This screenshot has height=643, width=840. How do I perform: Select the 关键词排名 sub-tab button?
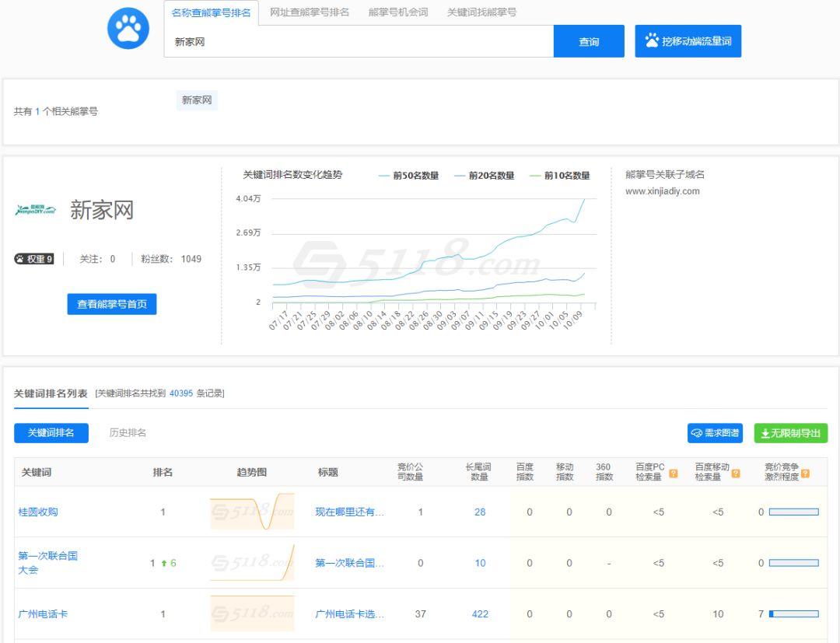coord(51,432)
